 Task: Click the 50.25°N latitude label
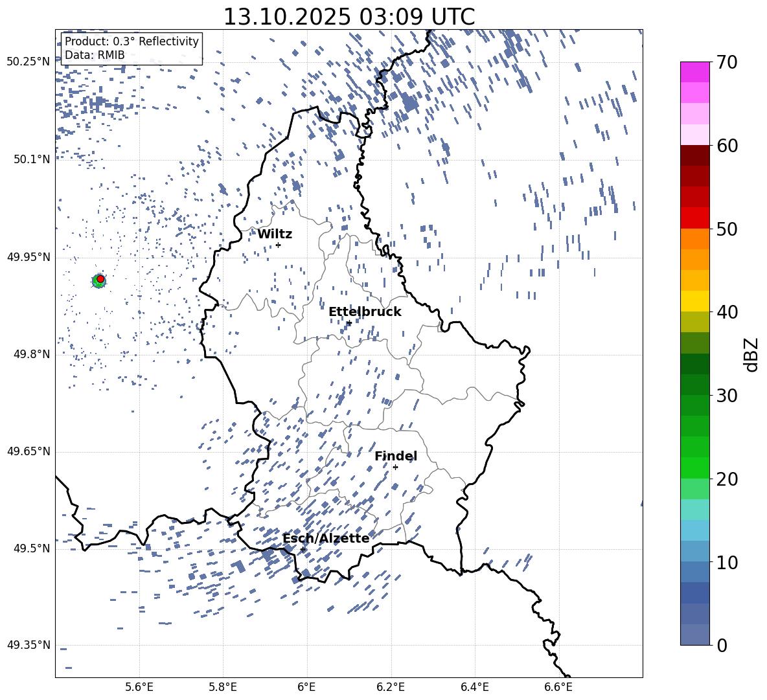(x=29, y=62)
